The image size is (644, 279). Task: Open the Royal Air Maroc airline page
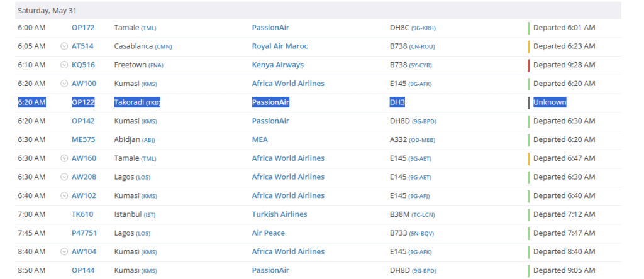(280, 46)
